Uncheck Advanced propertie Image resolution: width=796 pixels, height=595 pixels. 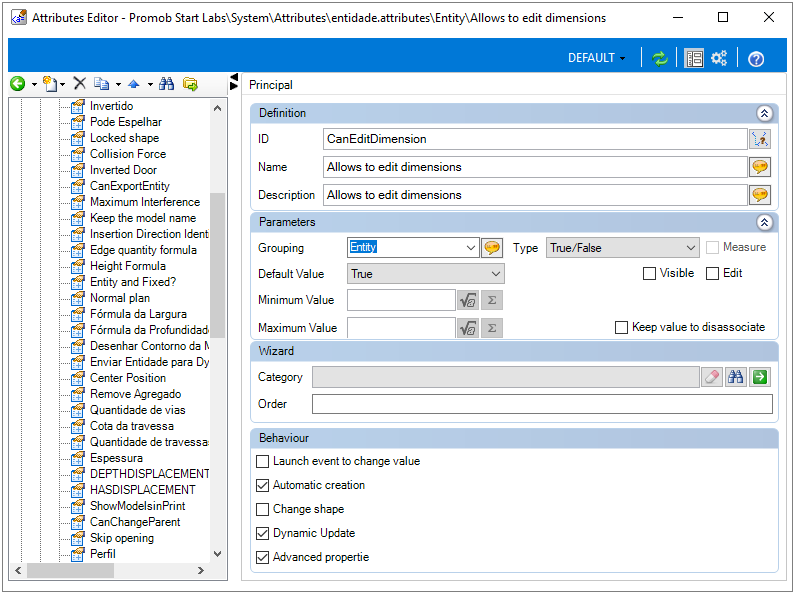coord(262,557)
